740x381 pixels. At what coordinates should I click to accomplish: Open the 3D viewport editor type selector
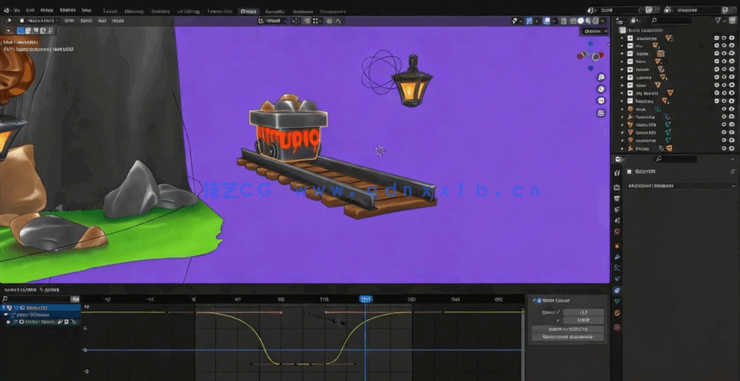pos(9,21)
